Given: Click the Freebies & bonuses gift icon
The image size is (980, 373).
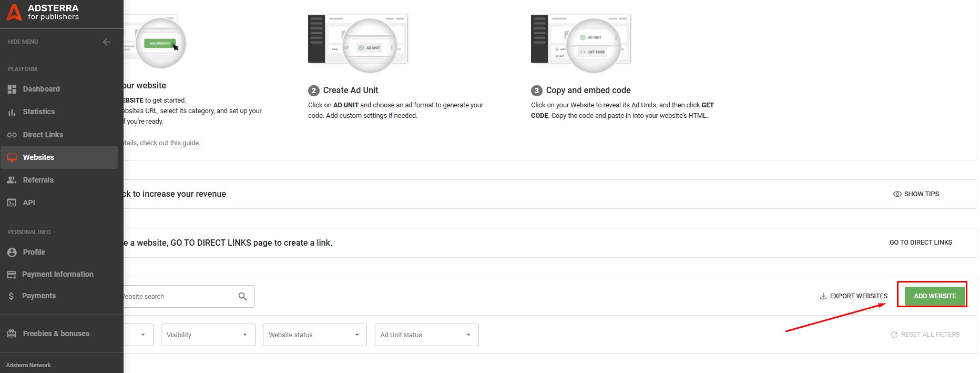Looking at the screenshot, I should pos(12,334).
